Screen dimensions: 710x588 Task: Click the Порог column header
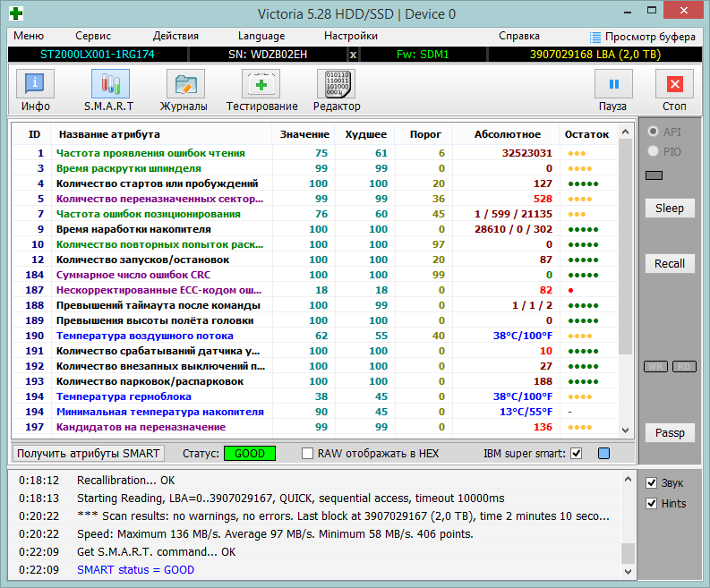[x=425, y=134]
